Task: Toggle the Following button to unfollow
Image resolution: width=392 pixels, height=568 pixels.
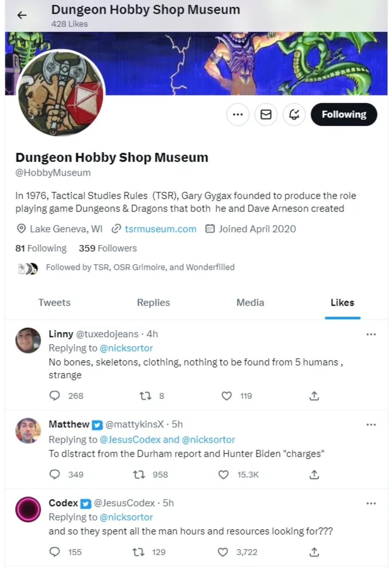Action: point(344,114)
